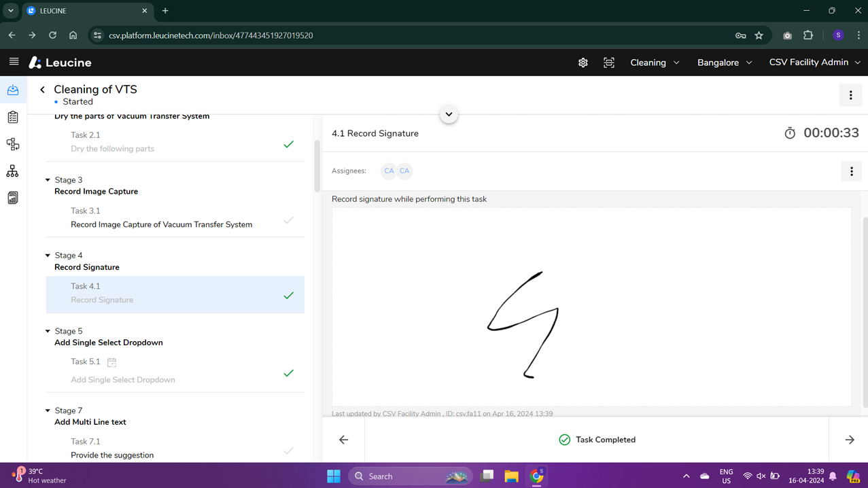Open the hierarchy tree sidebar icon
The image size is (868, 488).
click(x=13, y=171)
